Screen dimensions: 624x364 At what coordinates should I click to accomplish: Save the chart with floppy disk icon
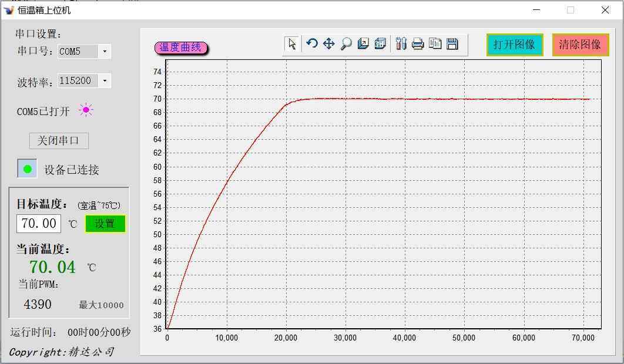point(452,43)
